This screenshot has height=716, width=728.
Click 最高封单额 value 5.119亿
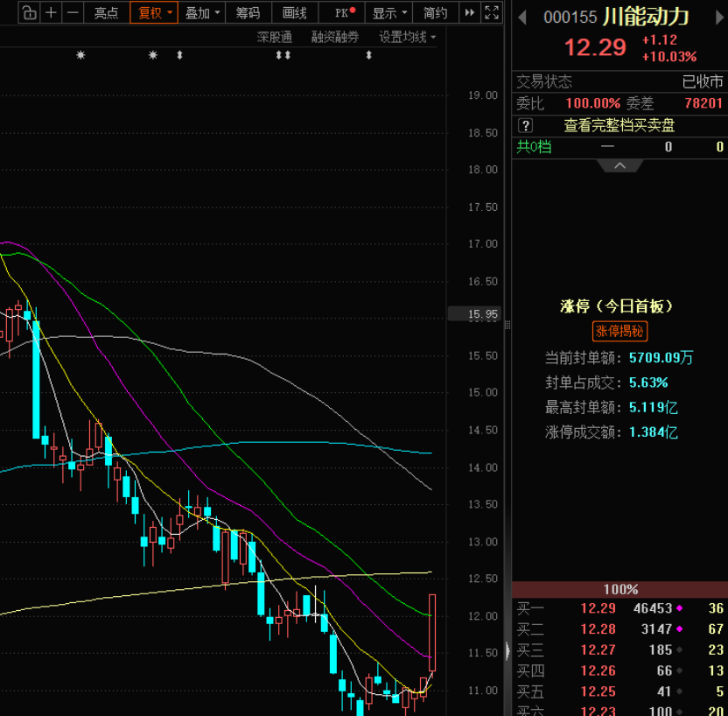653,408
